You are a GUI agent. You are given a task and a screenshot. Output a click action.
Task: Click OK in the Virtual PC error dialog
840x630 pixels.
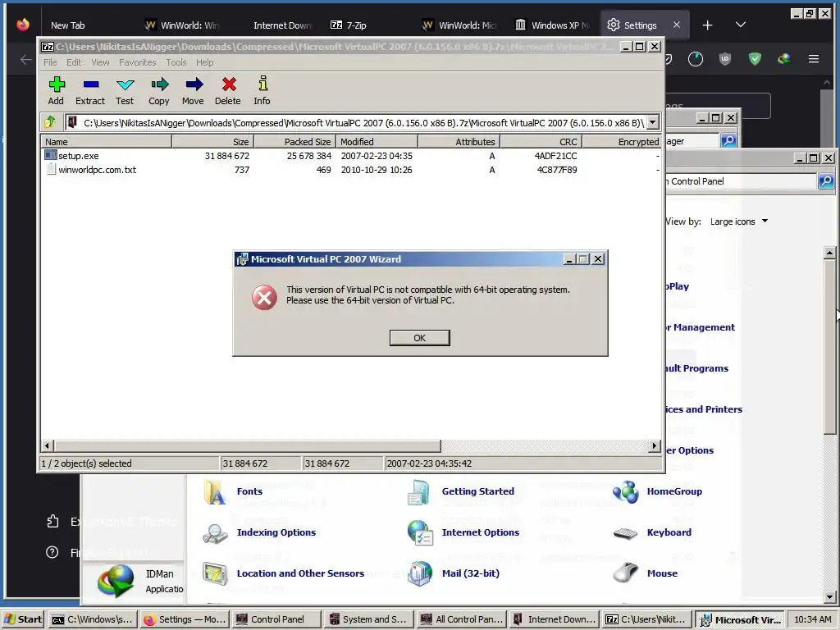pos(419,338)
